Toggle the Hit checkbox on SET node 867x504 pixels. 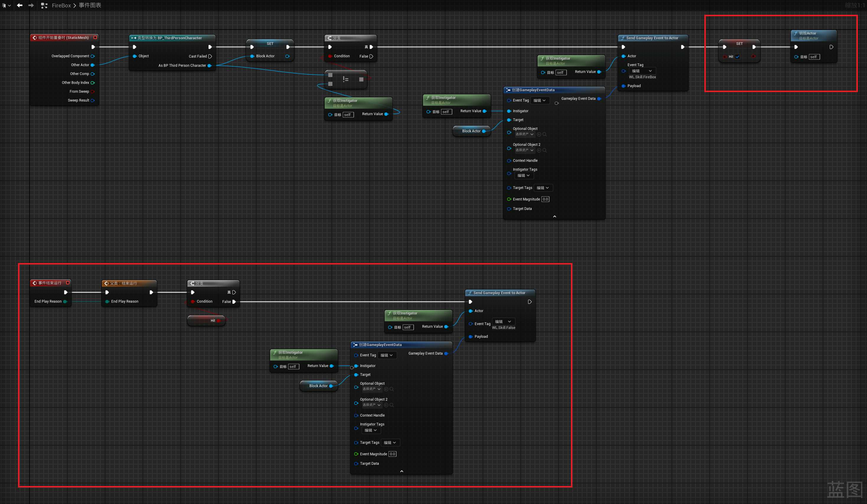[x=738, y=57]
